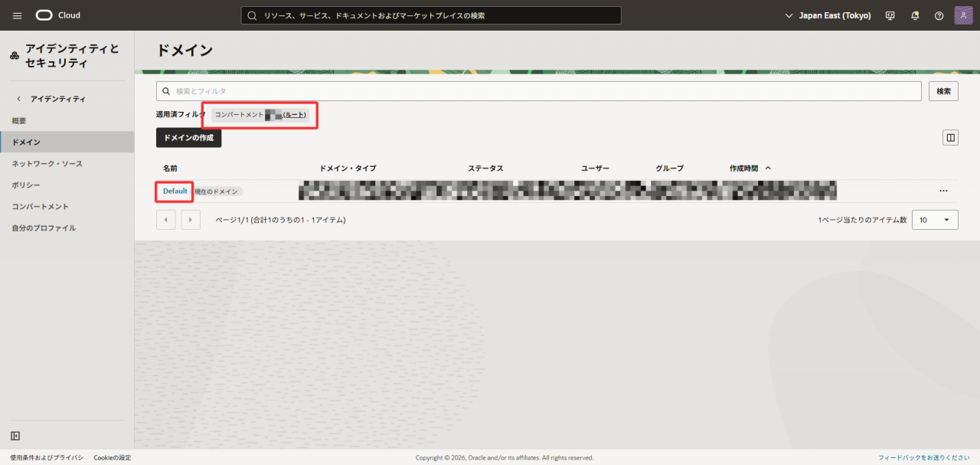Click the 検索 button
Screen dimensions: 980x465
coord(943,91)
